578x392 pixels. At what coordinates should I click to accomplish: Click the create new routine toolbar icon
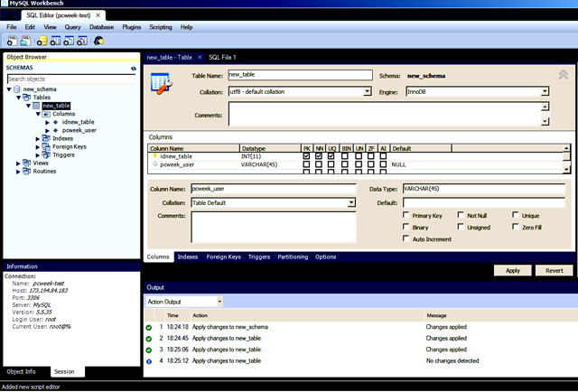[x=82, y=41]
